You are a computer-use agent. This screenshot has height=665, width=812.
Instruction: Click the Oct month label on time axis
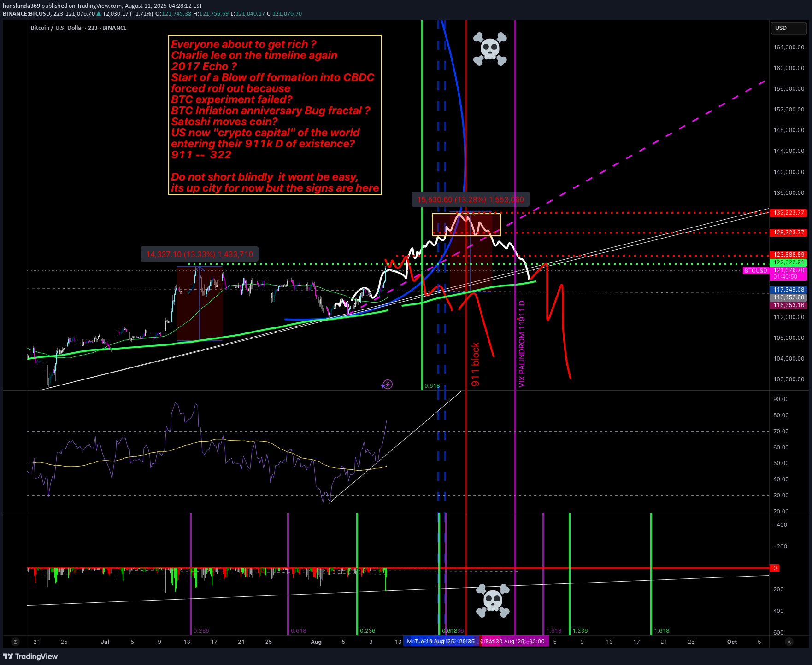pos(732,642)
